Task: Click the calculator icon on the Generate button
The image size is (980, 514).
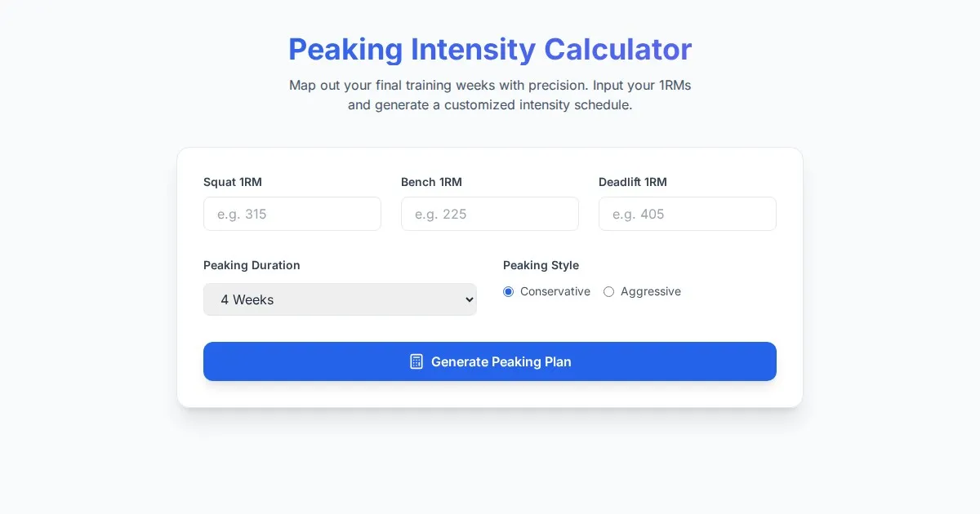Action: point(416,361)
